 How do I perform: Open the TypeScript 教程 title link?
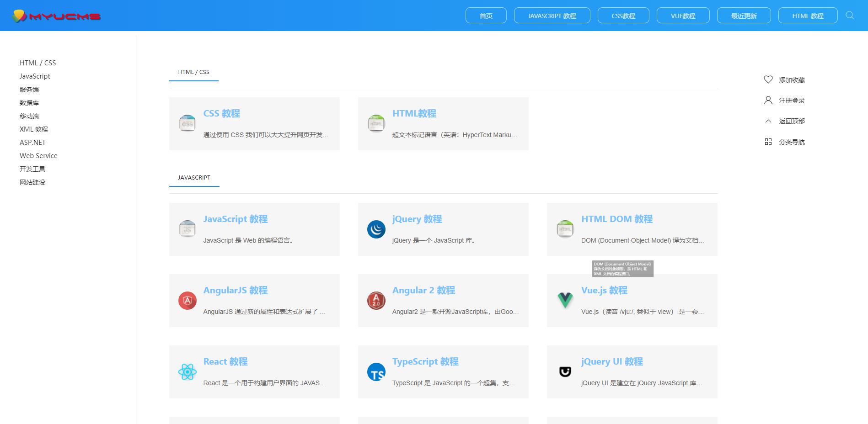(x=426, y=361)
